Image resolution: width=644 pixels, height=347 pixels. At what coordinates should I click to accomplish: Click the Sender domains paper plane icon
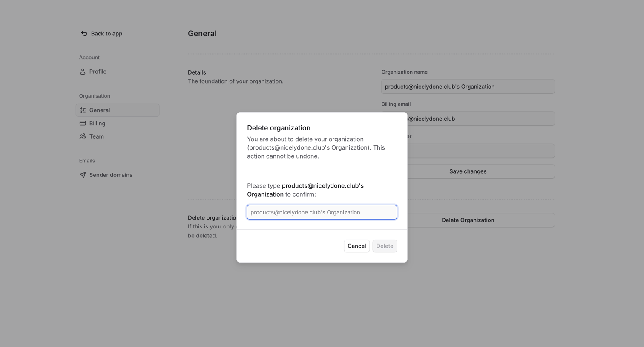tap(83, 175)
